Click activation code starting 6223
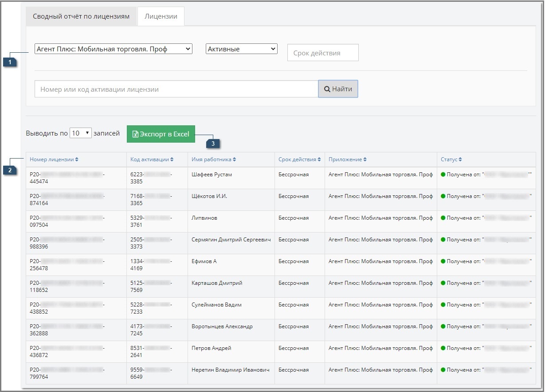This screenshot has height=392, width=545. 151,178
